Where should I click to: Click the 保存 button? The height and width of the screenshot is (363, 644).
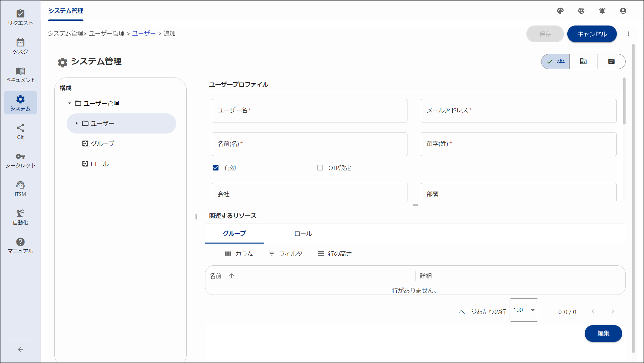545,34
